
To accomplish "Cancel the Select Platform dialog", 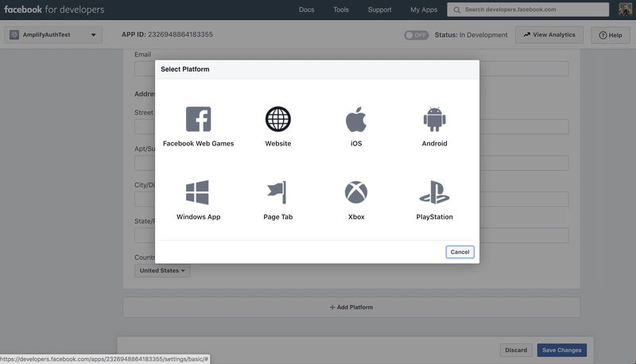I will pos(460,252).
